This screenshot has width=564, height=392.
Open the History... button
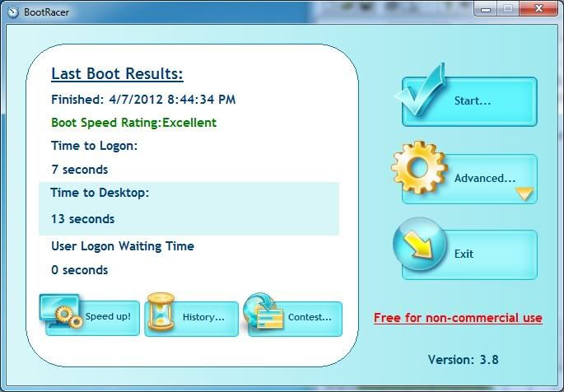click(191, 319)
